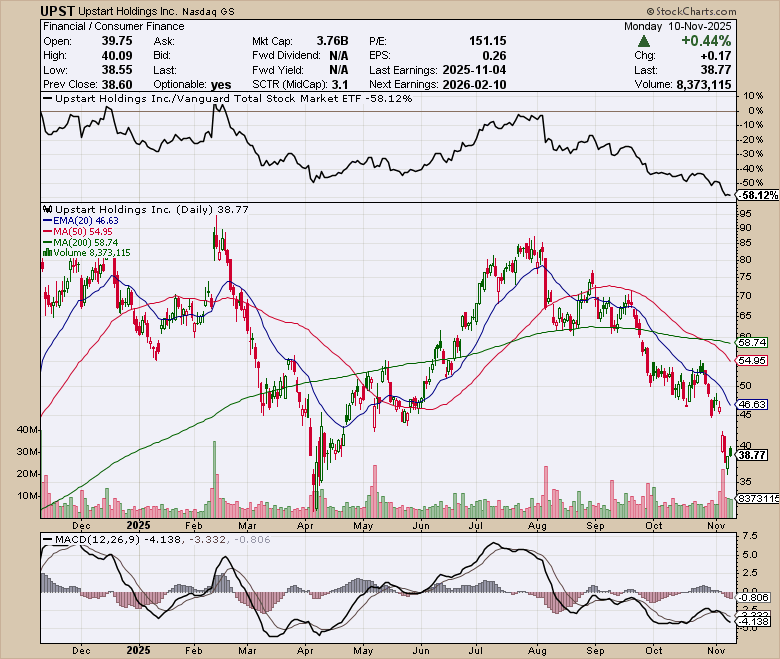Click the Last Earnings date 2025-11-04

pyautogui.click(x=474, y=70)
